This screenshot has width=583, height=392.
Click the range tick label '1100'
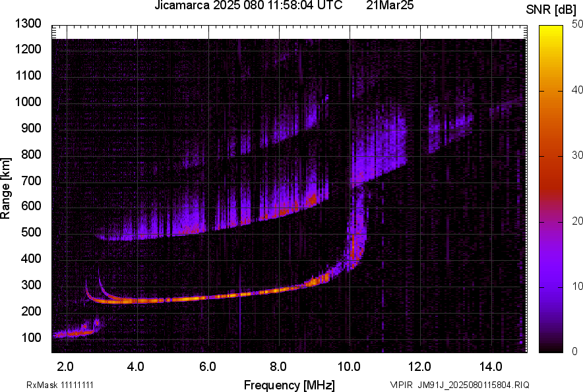[x=28, y=75]
